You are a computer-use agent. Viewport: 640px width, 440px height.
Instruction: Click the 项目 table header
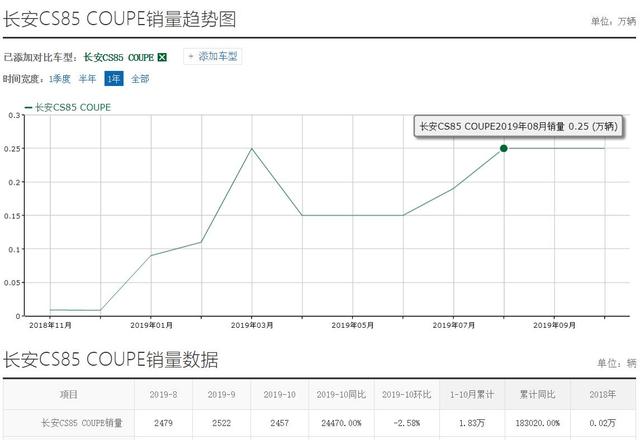pyautogui.click(x=69, y=394)
